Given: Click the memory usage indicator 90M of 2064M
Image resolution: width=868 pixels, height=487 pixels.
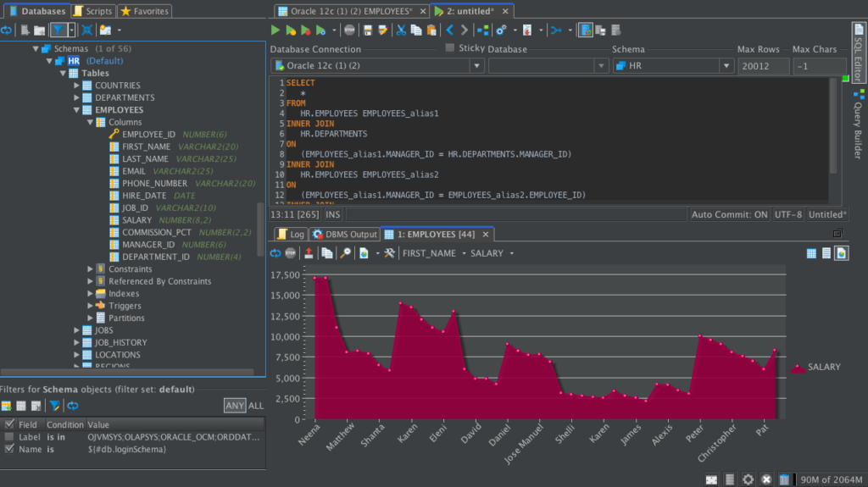Looking at the screenshot, I should [831, 480].
